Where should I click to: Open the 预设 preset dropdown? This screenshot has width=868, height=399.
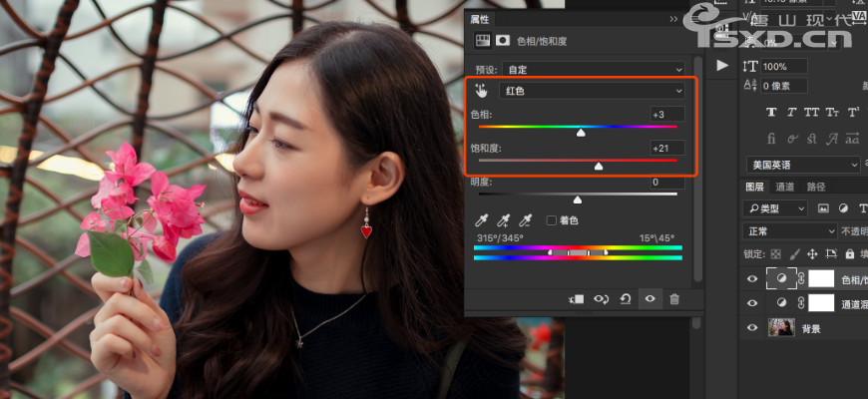[x=593, y=70]
